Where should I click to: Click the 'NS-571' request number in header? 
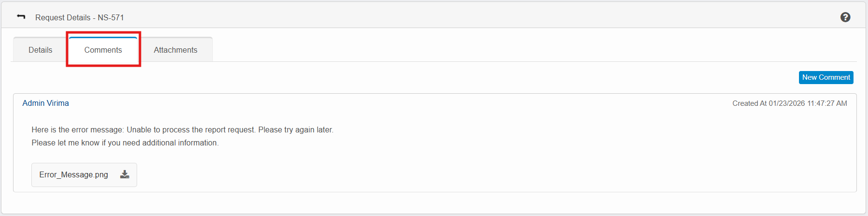pos(111,17)
